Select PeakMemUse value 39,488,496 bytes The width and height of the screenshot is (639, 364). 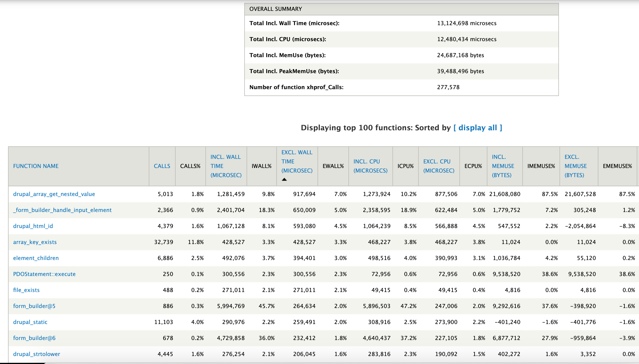(461, 71)
